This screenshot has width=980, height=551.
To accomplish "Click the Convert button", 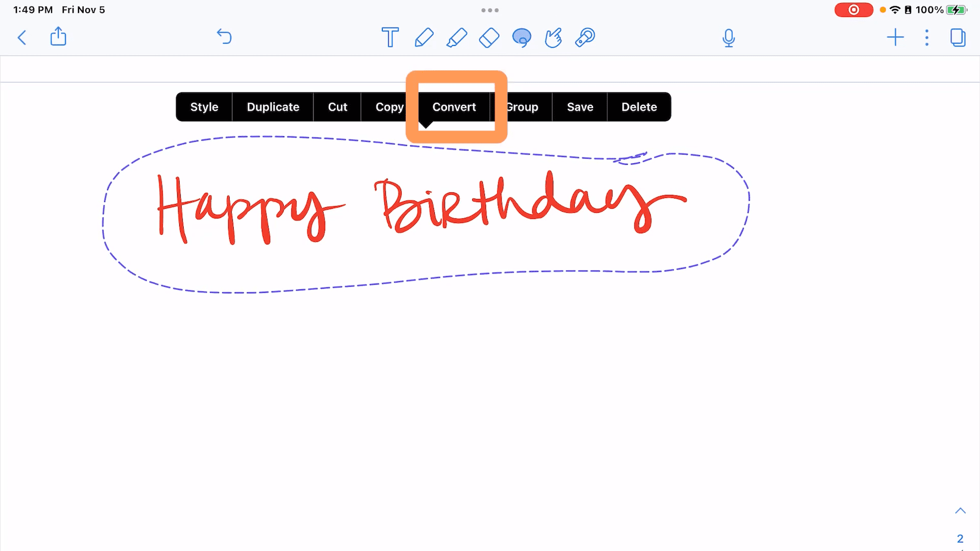I will click(454, 107).
